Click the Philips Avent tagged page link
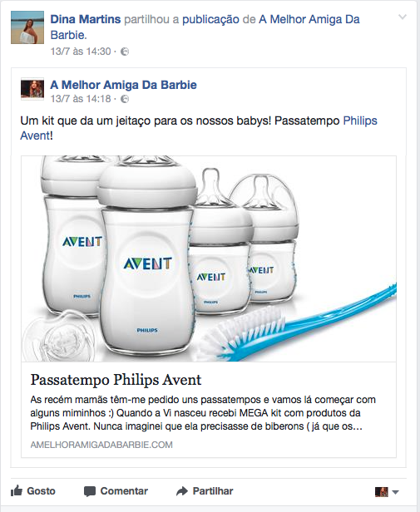The height and width of the screenshot is (512, 420). [x=199, y=128]
